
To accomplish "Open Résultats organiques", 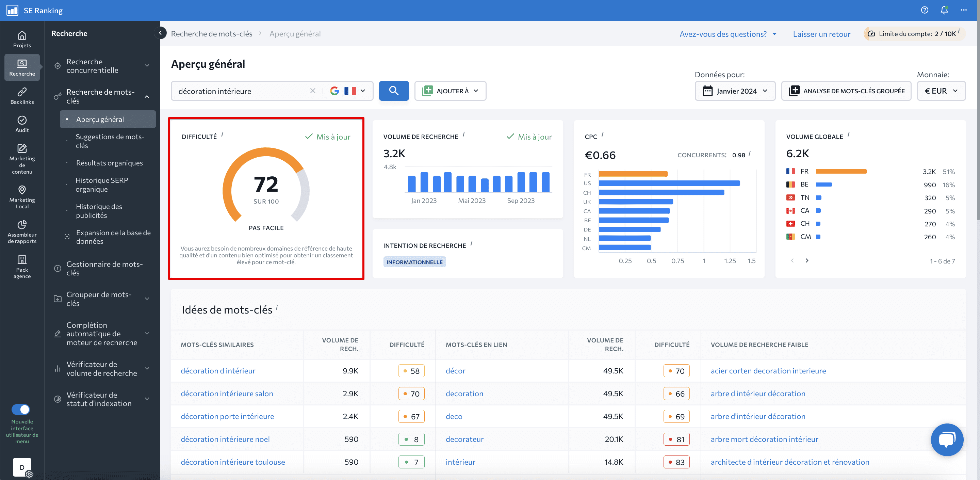I will (x=109, y=163).
